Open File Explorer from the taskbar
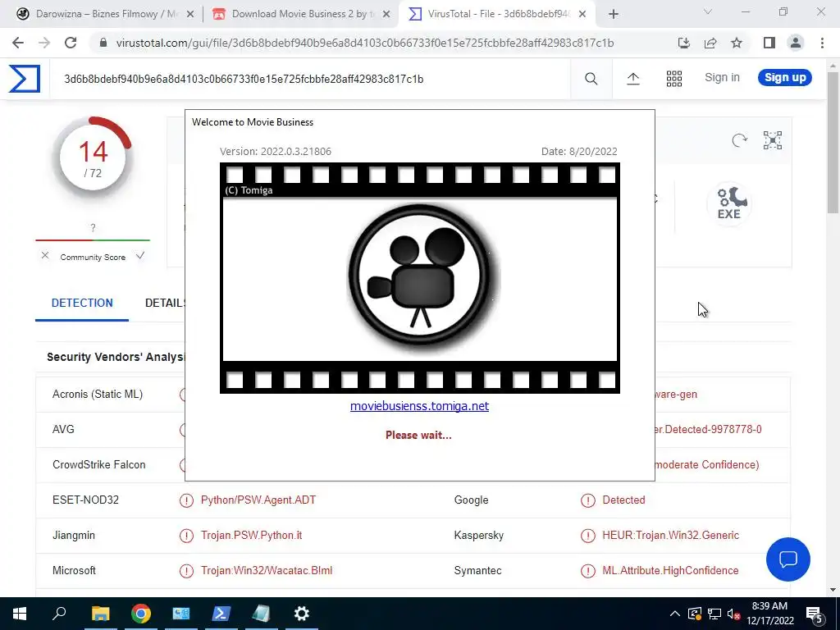This screenshot has width=840, height=630. (100, 614)
